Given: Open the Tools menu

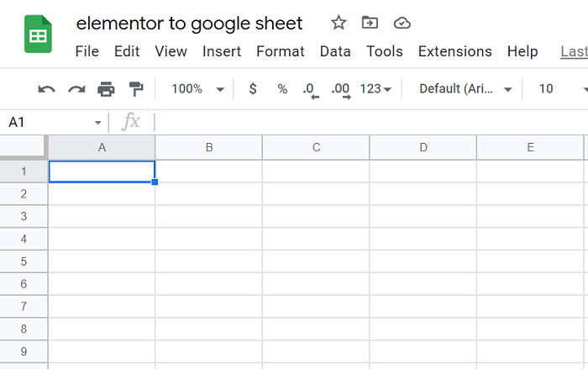Looking at the screenshot, I should pyautogui.click(x=385, y=51).
